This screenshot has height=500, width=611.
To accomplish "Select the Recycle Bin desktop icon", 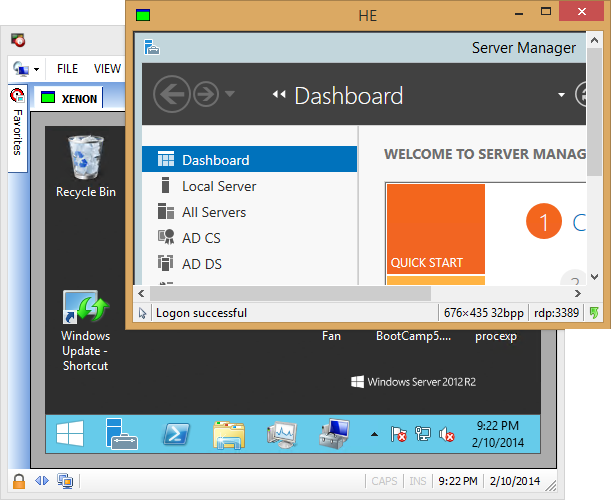I will pos(86,166).
